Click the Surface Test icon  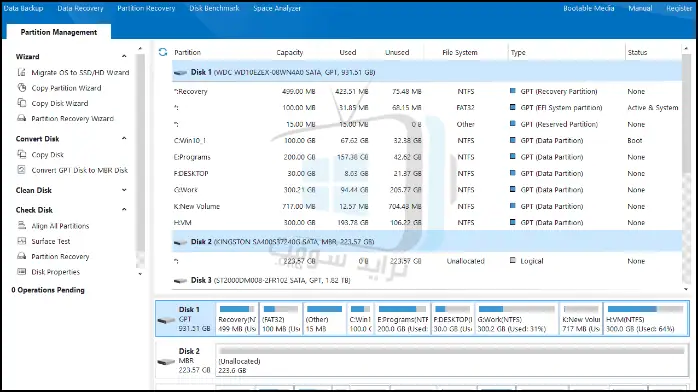click(21, 241)
